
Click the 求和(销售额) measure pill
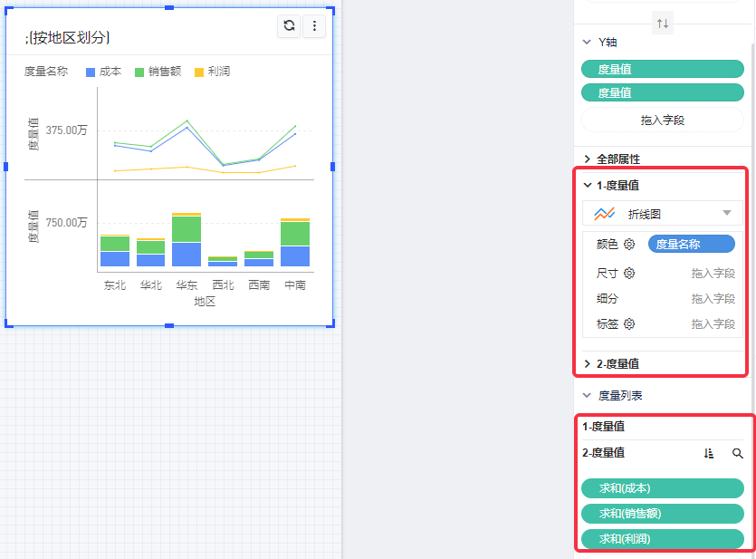pos(662,514)
